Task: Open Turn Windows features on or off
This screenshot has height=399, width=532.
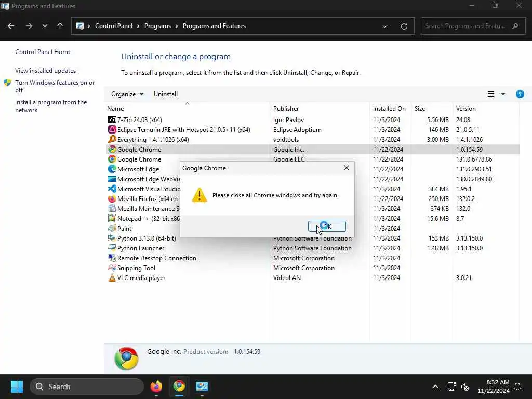Action: tap(55, 86)
